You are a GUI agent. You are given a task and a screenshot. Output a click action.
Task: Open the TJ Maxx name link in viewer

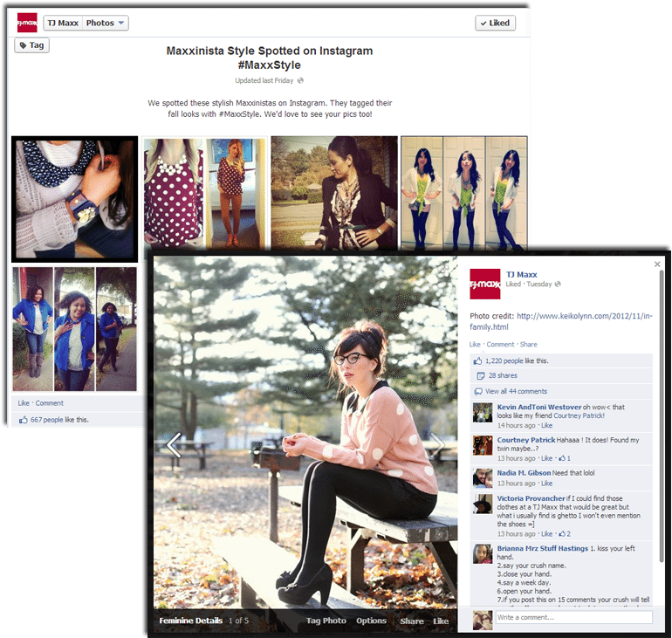click(521, 275)
